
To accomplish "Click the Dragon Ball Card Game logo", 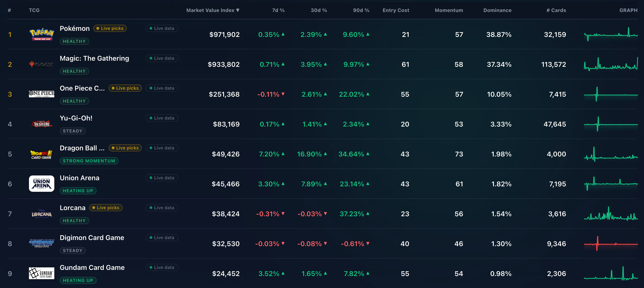I will click(41, 154).
